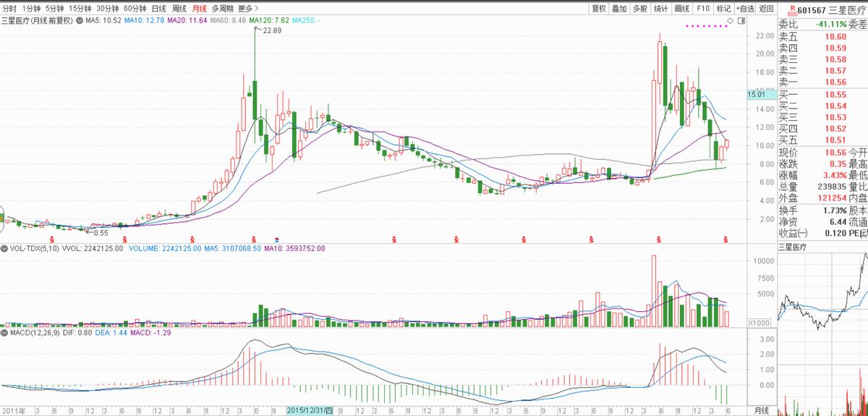Screen dimensions: 868x416
Task: Click the MA120: 7.62 indicator label
Action: point(270,21)
